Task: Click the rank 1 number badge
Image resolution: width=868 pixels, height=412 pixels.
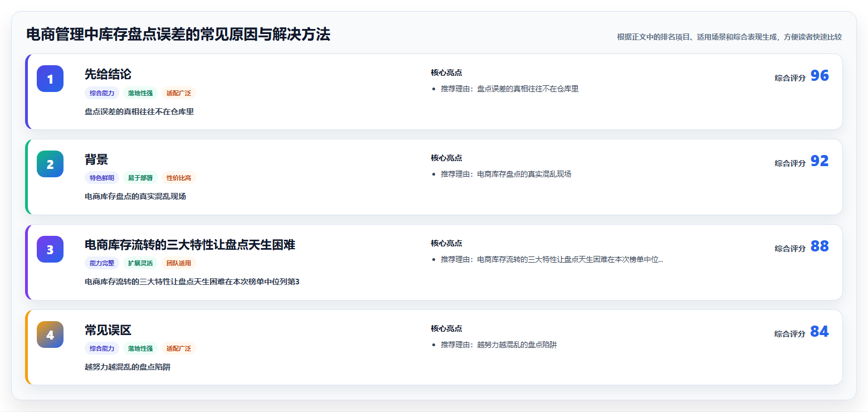Action: [x=50, y=79]
